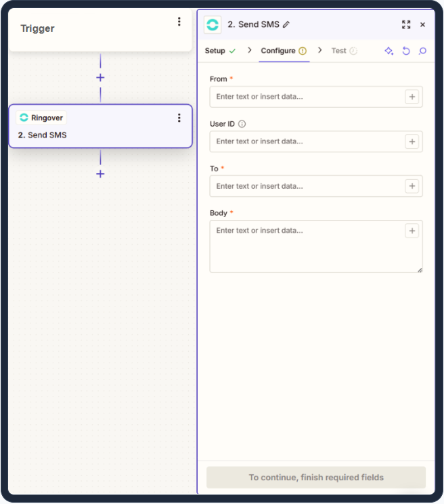Open the Trigger step three-dot menu
444x504 pixels.
click(x=179, y=22)
